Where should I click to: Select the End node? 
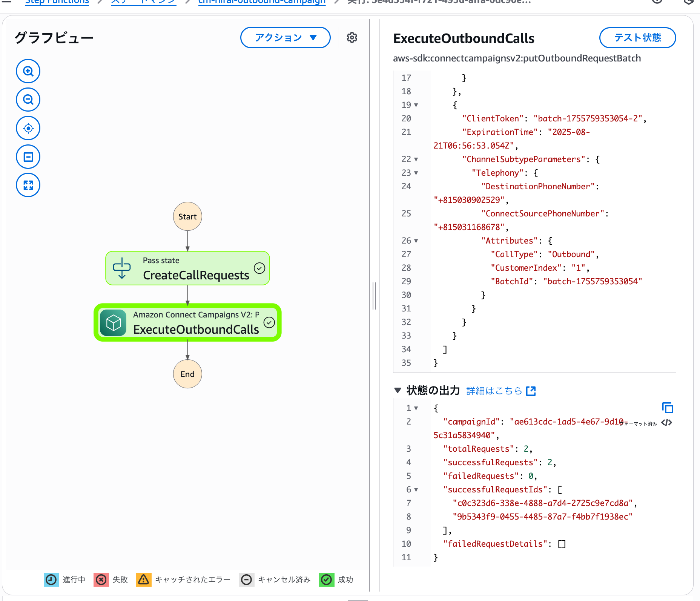[x=187, y=374]
